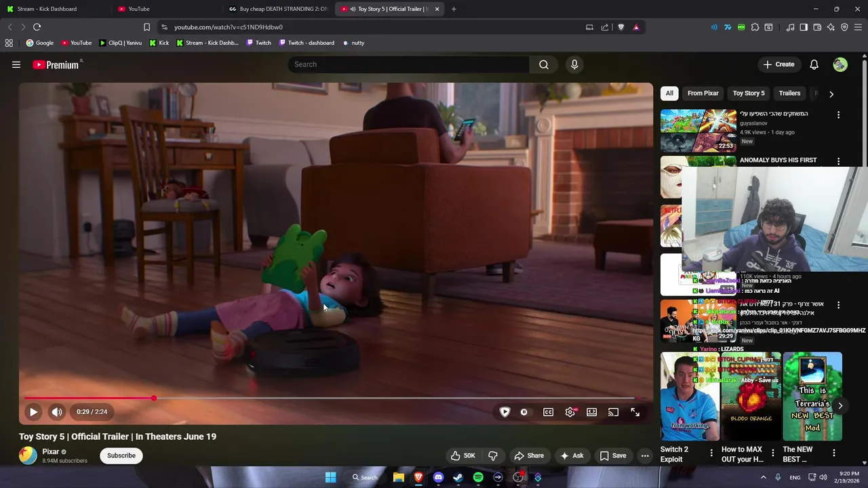Switch to Stream - Kick Dashboard browser tab

(x=54, y=9)
